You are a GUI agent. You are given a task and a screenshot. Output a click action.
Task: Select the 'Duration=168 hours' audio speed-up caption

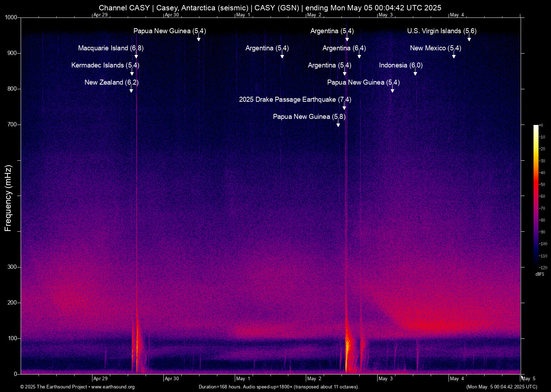[279, 387]
